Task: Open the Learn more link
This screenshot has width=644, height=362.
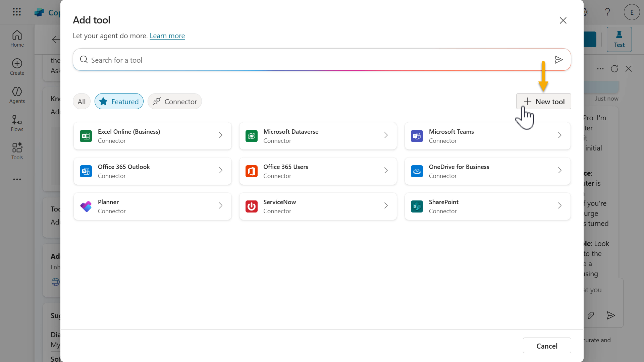Action: click(x=167, y=36)
